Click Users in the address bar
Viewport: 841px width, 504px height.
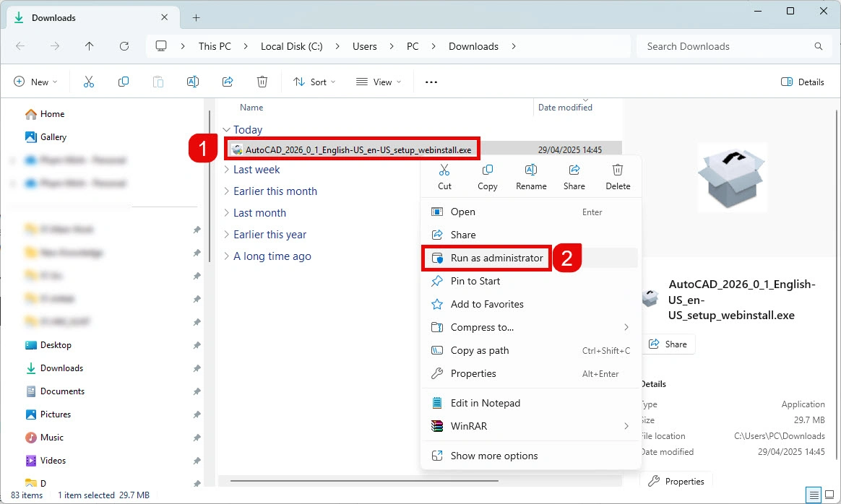[365, 46]
